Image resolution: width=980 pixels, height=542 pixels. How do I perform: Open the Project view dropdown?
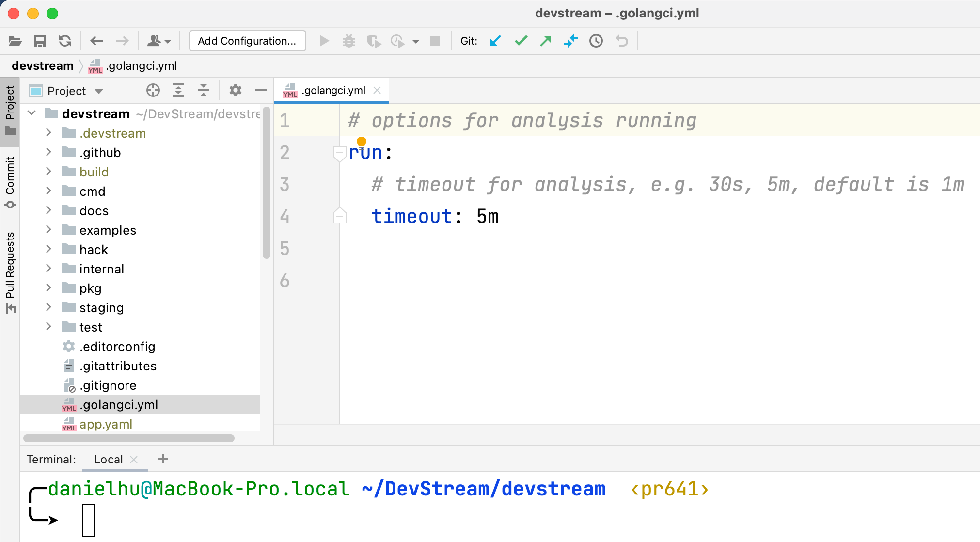click(99, 91)
